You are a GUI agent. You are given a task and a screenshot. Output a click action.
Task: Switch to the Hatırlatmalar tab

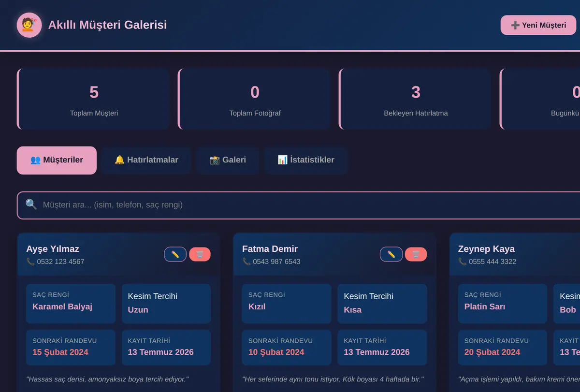point(146,160)
